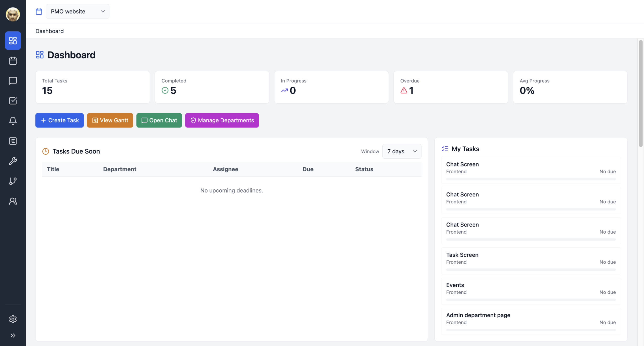The width and height of the screenshot is (644, 346).
Task: Open the chat bubble sidebar icon
Action: [x=13, y=81]
